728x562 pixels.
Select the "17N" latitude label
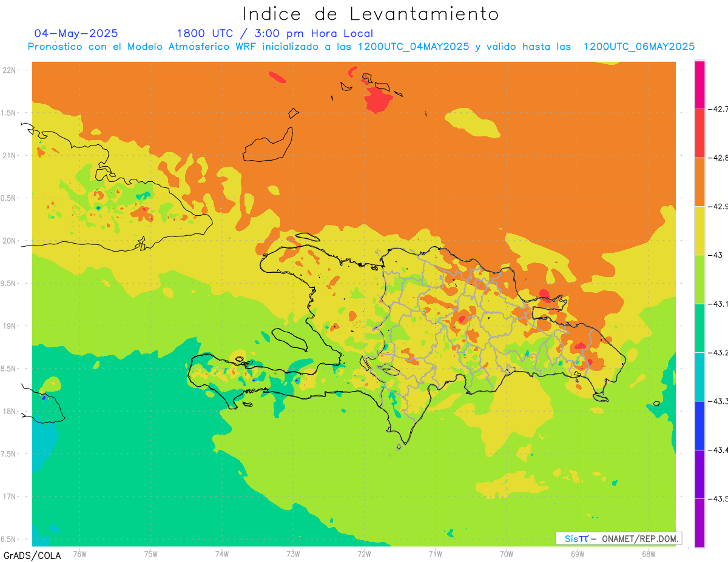[10, 497]
